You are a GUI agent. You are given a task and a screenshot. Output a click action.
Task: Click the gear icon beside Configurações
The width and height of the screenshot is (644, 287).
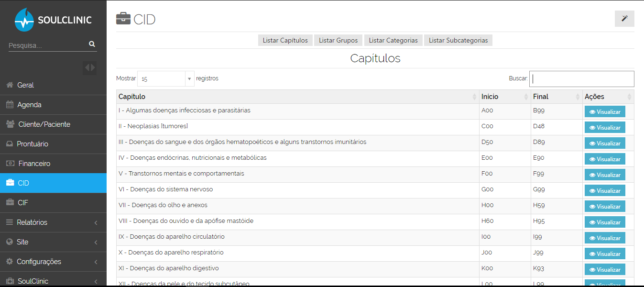[8, 262]
